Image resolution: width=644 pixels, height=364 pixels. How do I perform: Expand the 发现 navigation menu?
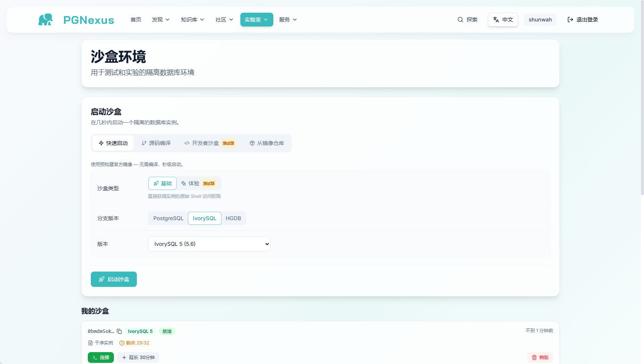[161, 20]
